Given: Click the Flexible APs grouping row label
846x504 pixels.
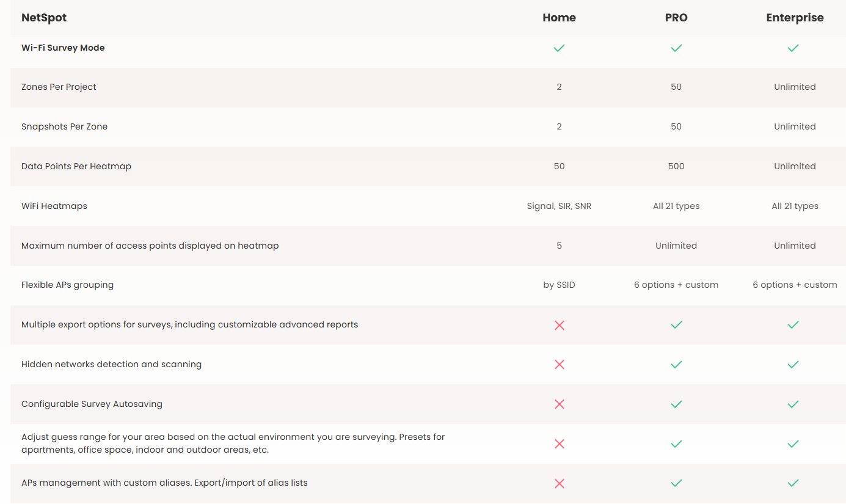Looking at the screenshot, I should click(67, 285).
